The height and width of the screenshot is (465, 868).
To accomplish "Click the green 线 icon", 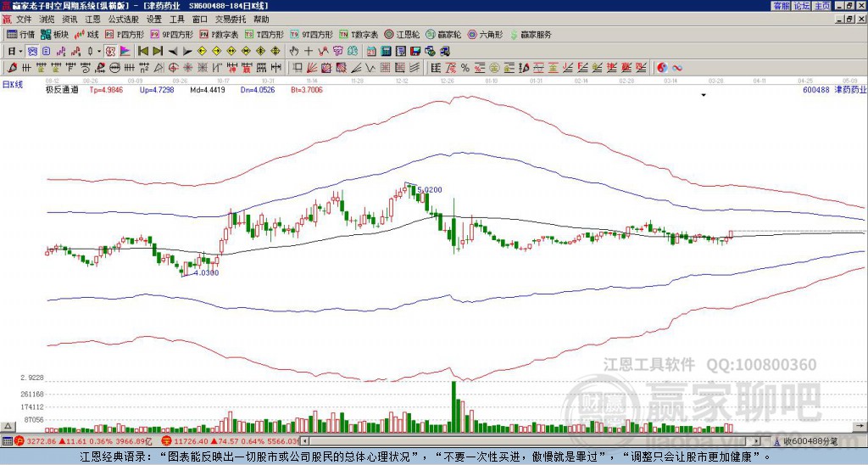I will pyautogui.click(x=353, y=52).
